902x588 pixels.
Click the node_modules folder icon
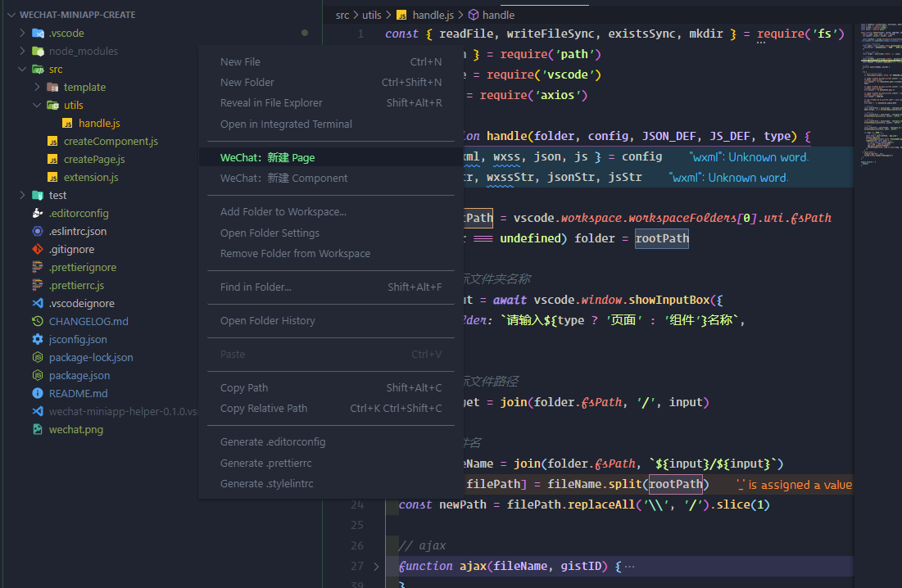coord(38,51)
